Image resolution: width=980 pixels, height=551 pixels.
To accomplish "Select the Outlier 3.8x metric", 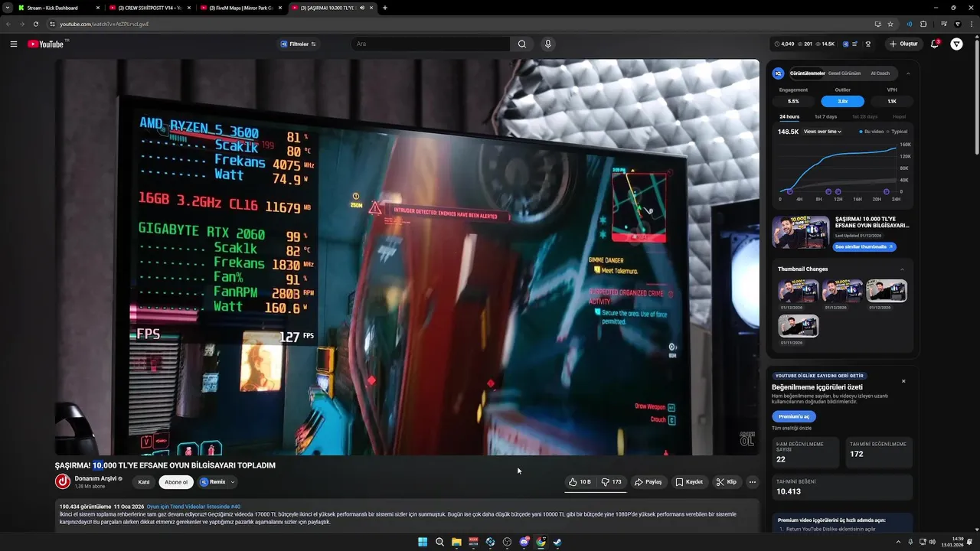I will 842,101.
